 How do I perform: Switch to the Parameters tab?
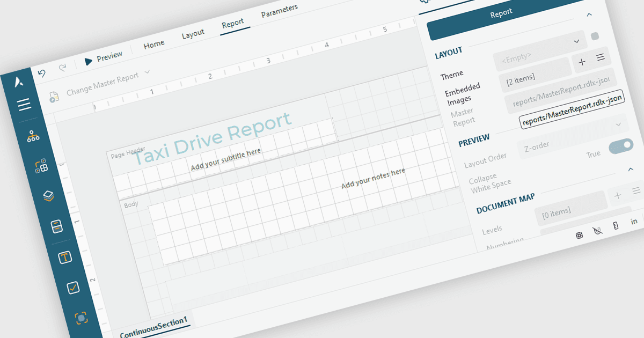279,11
